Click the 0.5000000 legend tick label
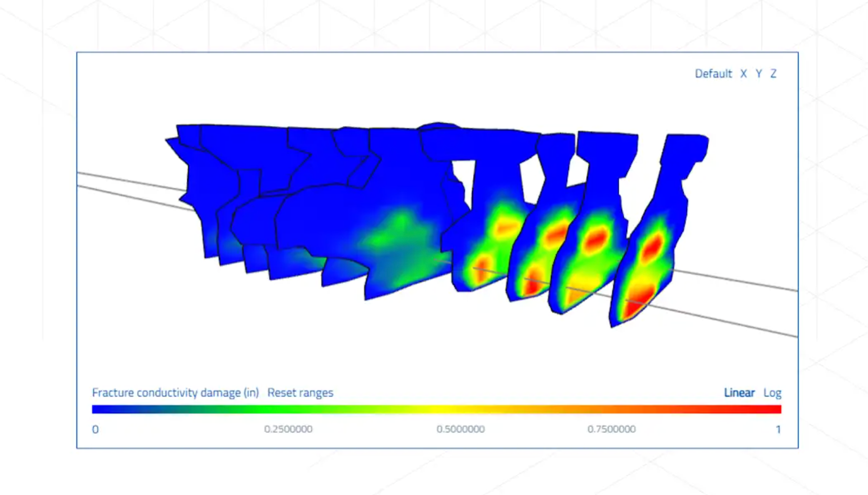Image resolution: width=868 pixels, height=495 pixels. pyautogui.click(x=460, y=429)
